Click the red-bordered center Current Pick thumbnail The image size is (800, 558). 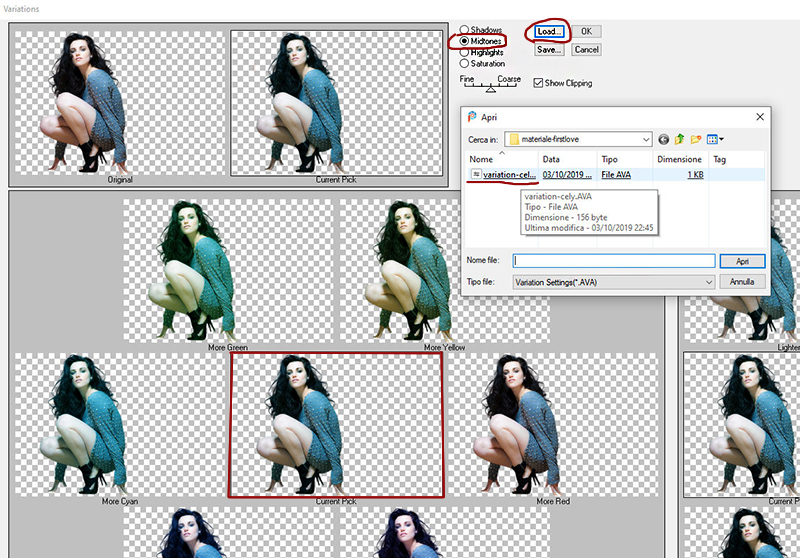pyautogui.click(x=336, y=425)
